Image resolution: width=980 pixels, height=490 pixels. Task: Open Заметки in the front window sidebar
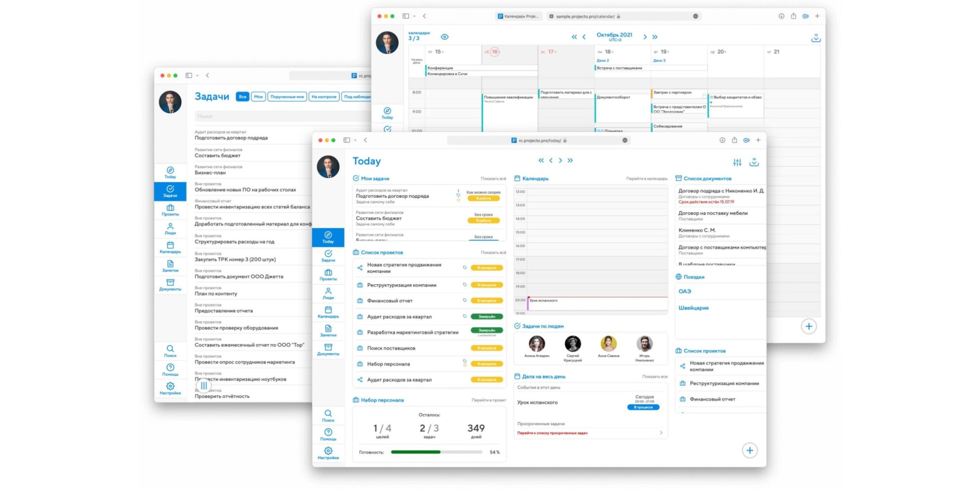tap(328, 331)
